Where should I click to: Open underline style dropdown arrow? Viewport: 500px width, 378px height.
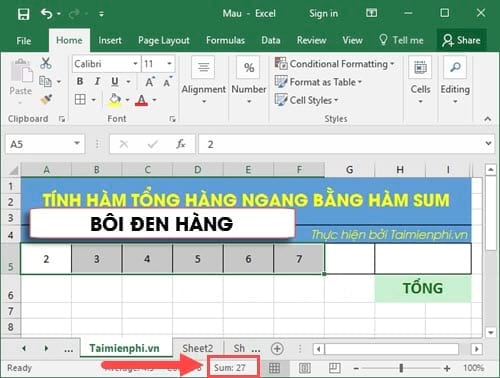click(128, 82)
